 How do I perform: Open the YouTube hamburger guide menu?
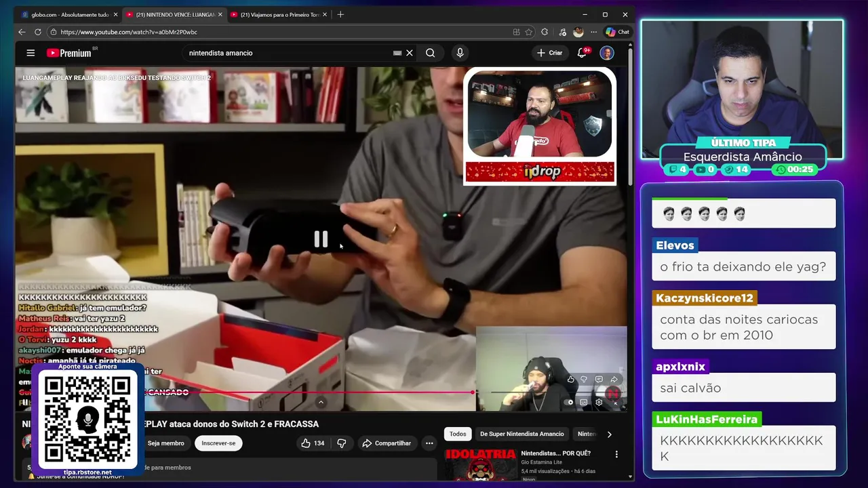pos(31,53)
